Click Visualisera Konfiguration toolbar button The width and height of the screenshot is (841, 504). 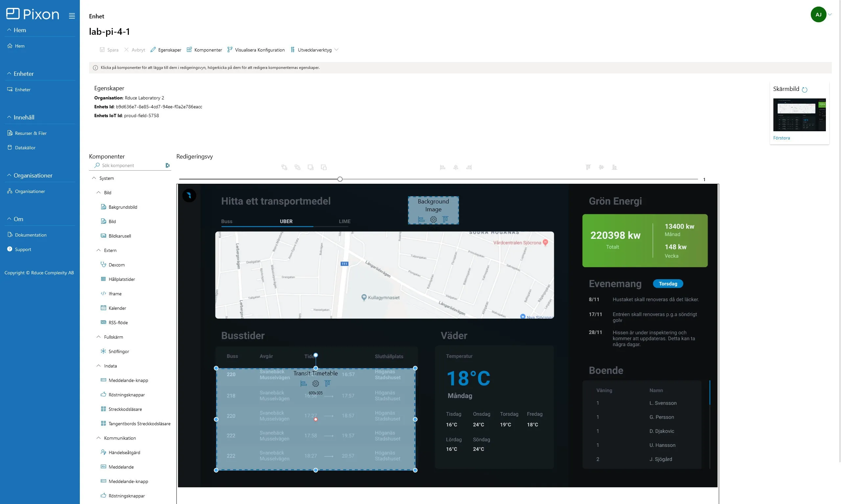(256, 50)
